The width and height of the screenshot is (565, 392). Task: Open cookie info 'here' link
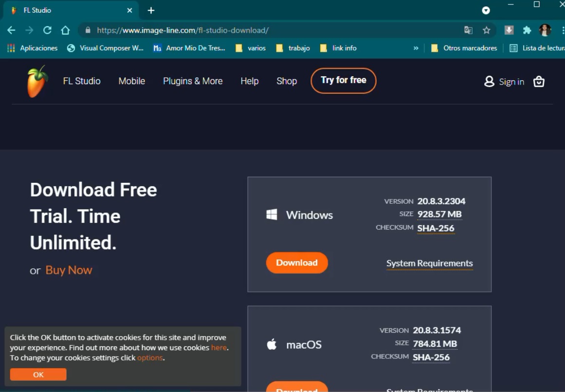pos(219,348)
